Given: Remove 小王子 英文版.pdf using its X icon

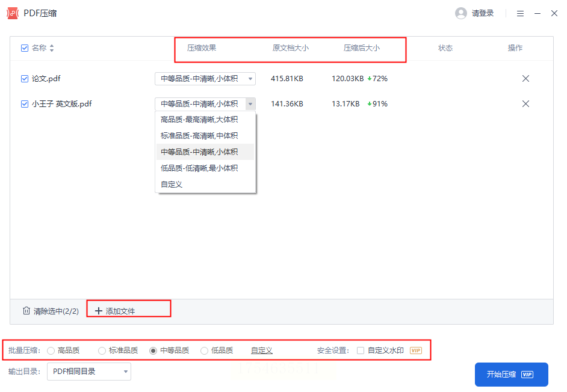Looking at the screenshot, I should 525,103.
